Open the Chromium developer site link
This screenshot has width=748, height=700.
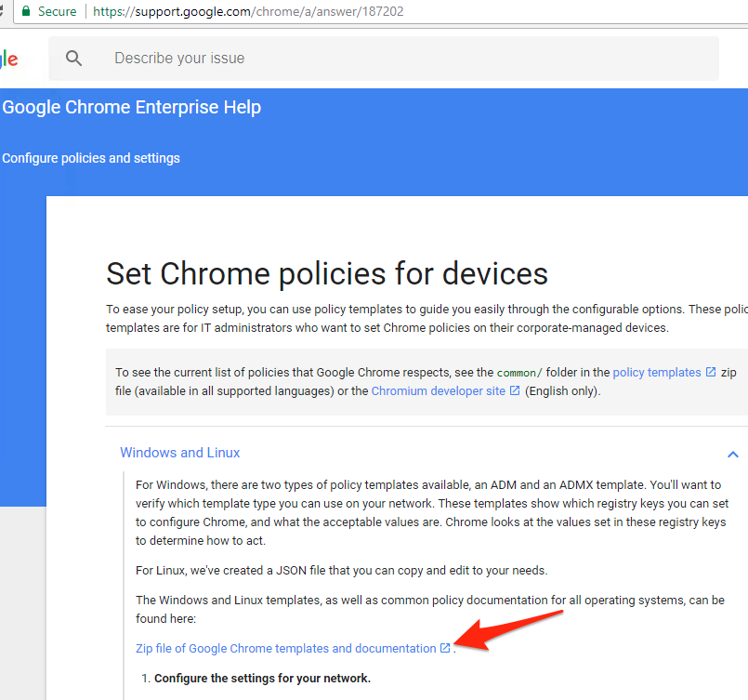coord(438,390)
